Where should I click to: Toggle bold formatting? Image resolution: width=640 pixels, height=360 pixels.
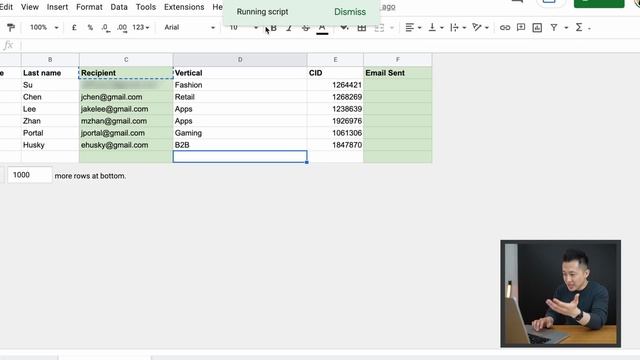(273, 27)
